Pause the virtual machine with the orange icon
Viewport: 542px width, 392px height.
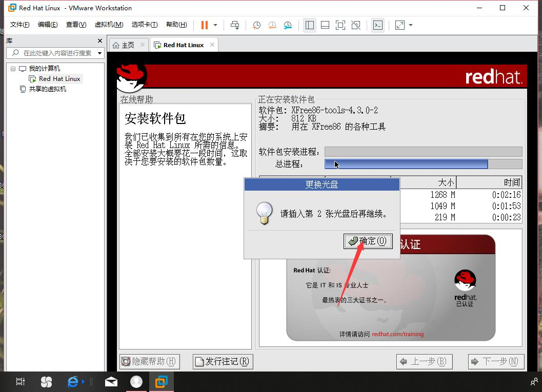(x=204, y=25)
